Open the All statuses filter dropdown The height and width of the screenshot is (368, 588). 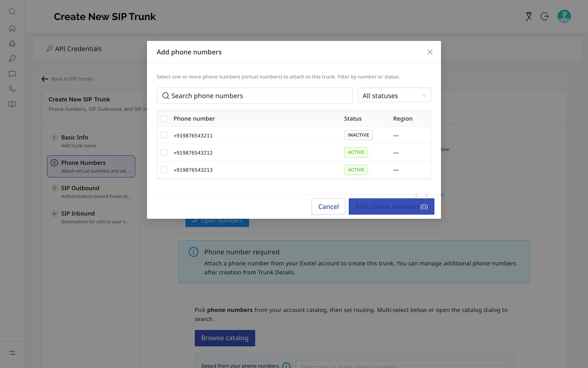394,96
